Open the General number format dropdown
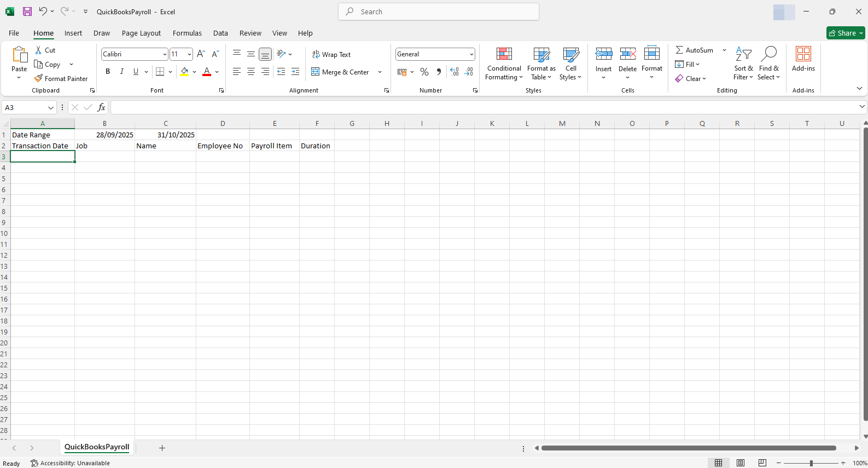The width and height of the screenshot is (868, 468). click(471, 54)
